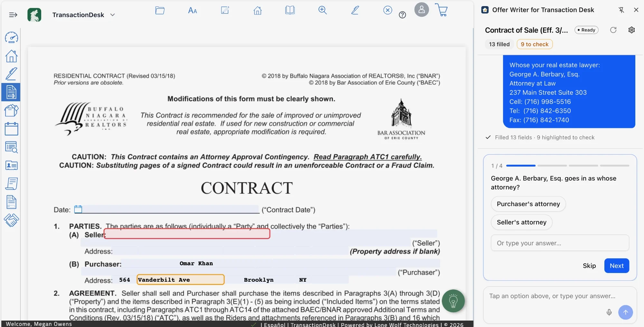Click the Vanderbilt Ave address field
Screen dimensions: 644x327
(x=180, y=279)
